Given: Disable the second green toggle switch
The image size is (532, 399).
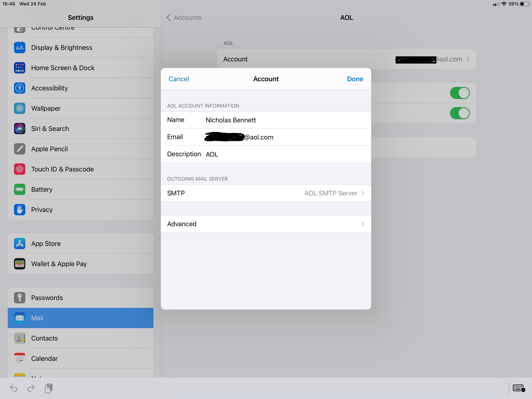Looking at the screenshot, I should (x=459, y=113).
